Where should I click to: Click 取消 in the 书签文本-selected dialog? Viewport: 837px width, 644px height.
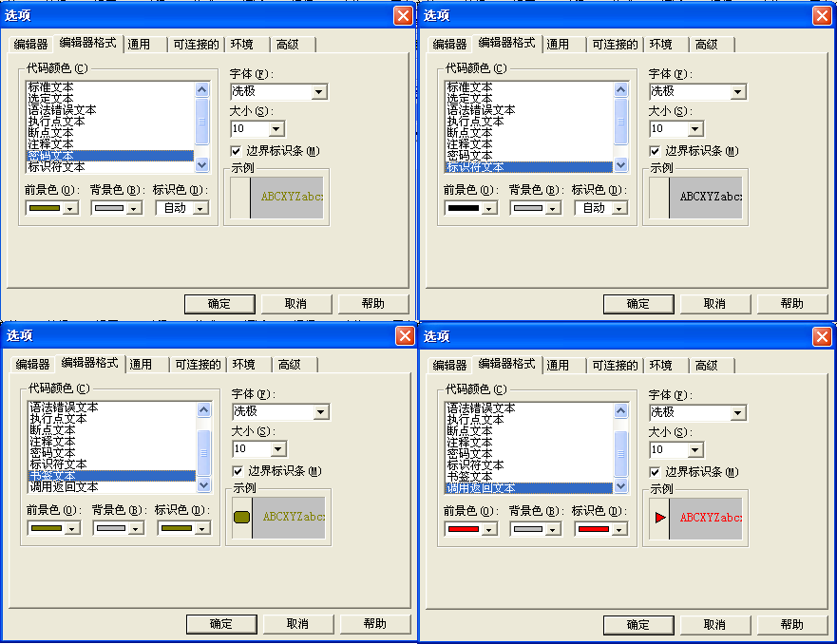(298, 624)
